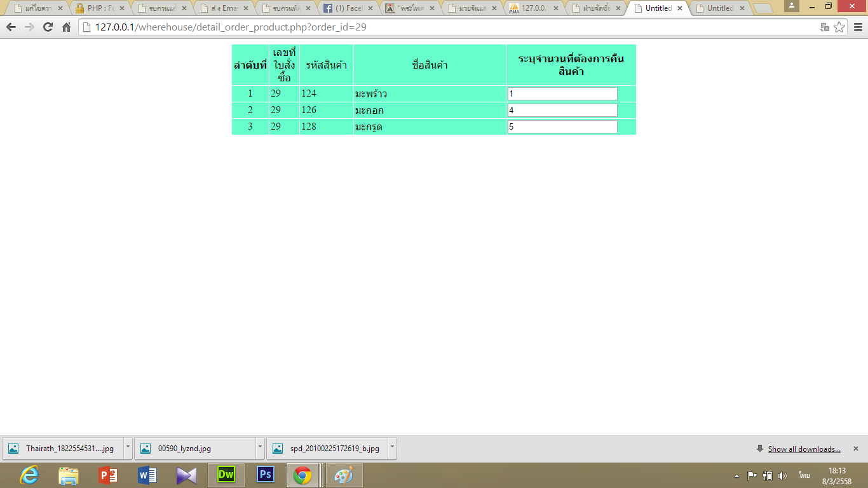868x488 pixels.
Task: Reload the current page
Action: (x=48, y=27)
